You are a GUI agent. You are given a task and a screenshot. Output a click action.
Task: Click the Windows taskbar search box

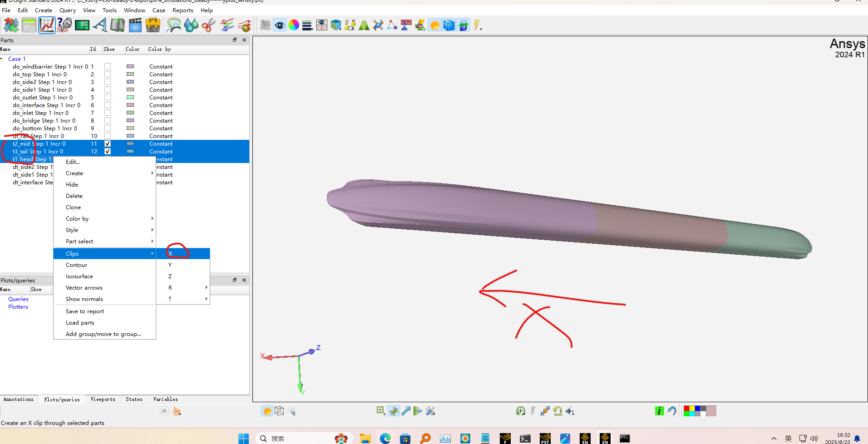(x=304, y=438)
